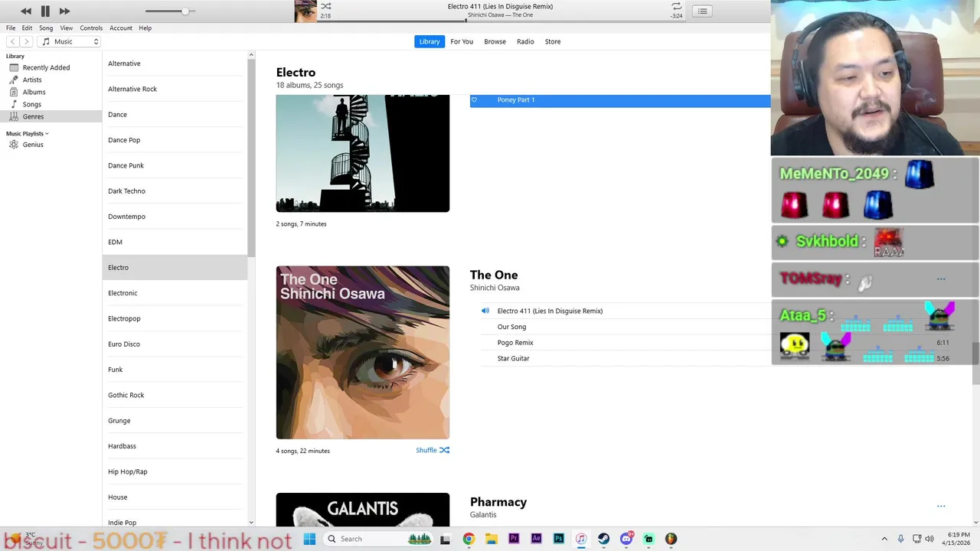Open Steam from the taskbar
Viewport: 980px width, 551px height.
click(603, 539)
